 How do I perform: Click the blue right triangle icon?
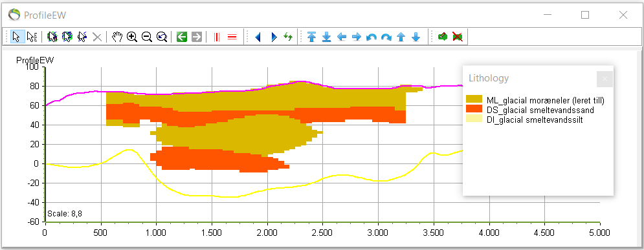coord(273,37)
